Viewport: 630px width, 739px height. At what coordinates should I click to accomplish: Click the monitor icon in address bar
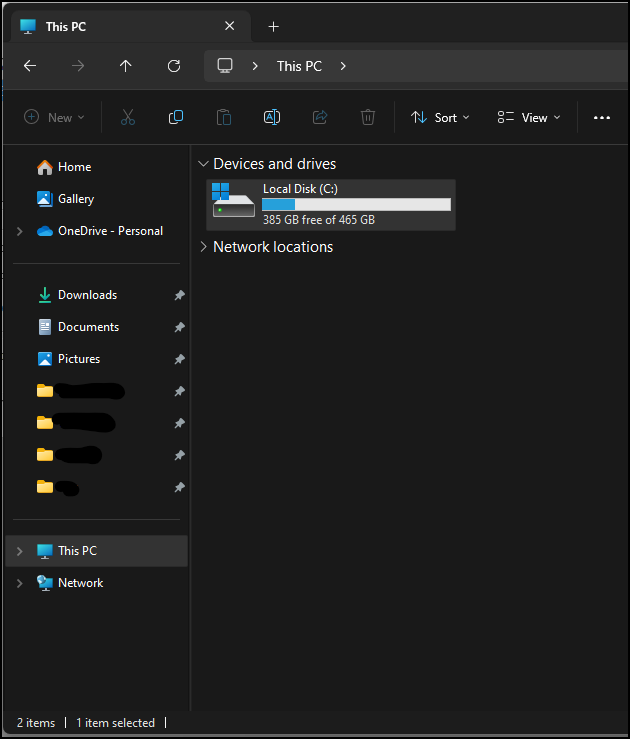click(225, 66)
